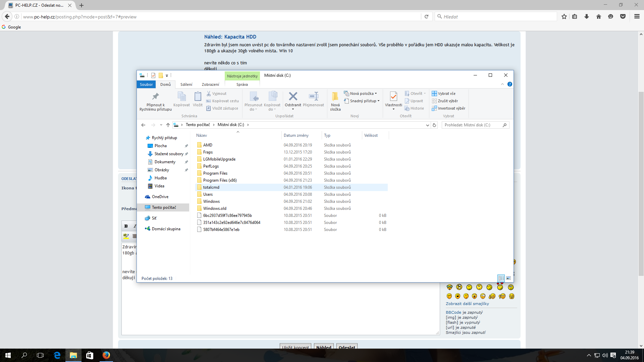
Task: Switch to large icons view toggle
Action: click(x=508, y=278)
